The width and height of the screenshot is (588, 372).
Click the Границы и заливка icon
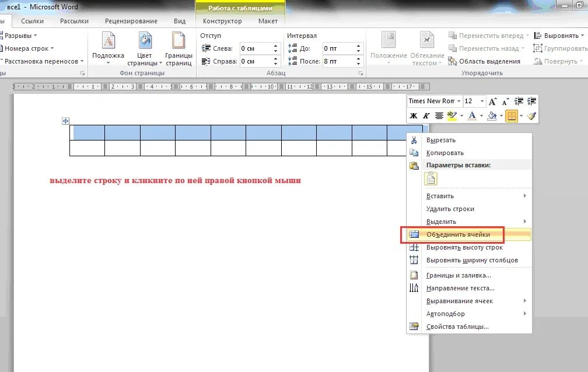414,275
